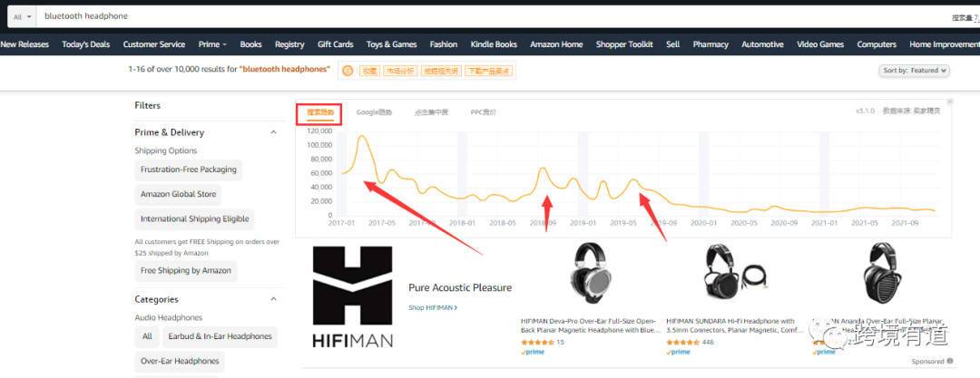Open Pharmacy link
Viewport: 980px width, 378px height.
[x=710, y=44]
